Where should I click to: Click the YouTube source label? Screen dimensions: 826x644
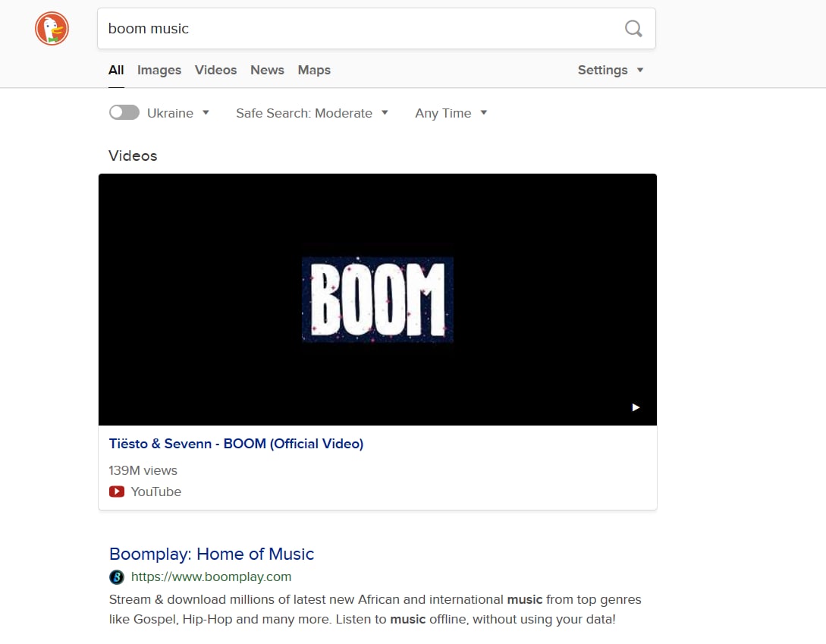point(156,492)
